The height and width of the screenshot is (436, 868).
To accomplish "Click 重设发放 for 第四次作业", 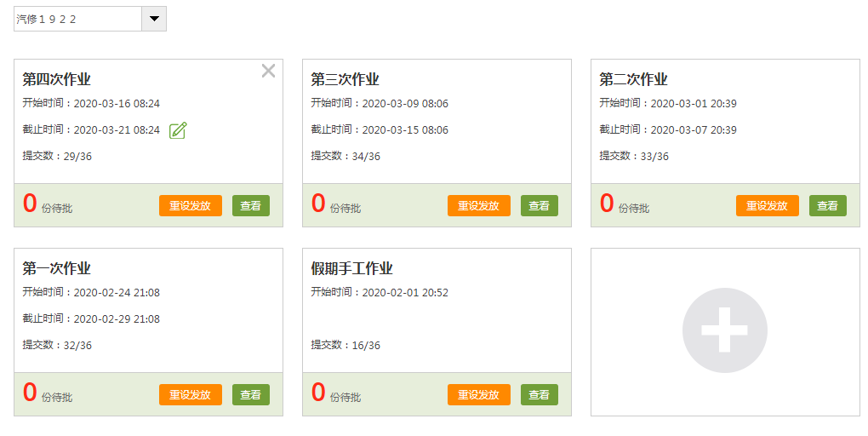I will [x=190, y=205].
